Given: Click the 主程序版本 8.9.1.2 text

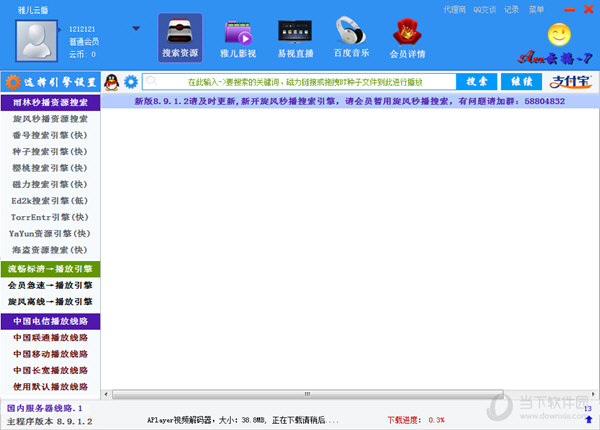Looking at the screenshot, I should pyautogui.click(x=50, y=422).
